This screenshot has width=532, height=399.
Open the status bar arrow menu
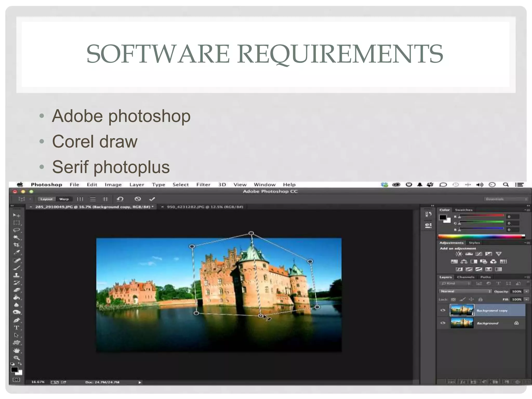click(x=140, y=382)
